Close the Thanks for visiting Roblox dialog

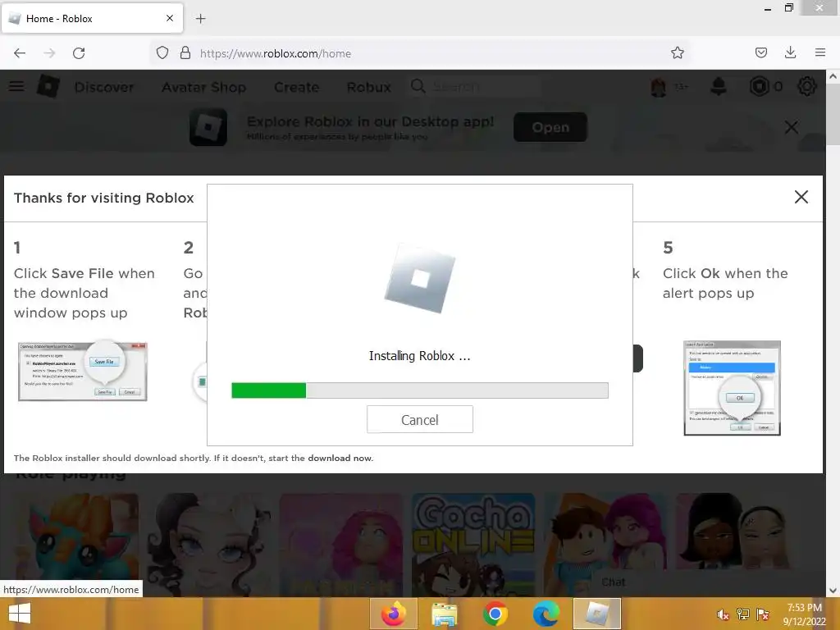[x=801, y=197]
